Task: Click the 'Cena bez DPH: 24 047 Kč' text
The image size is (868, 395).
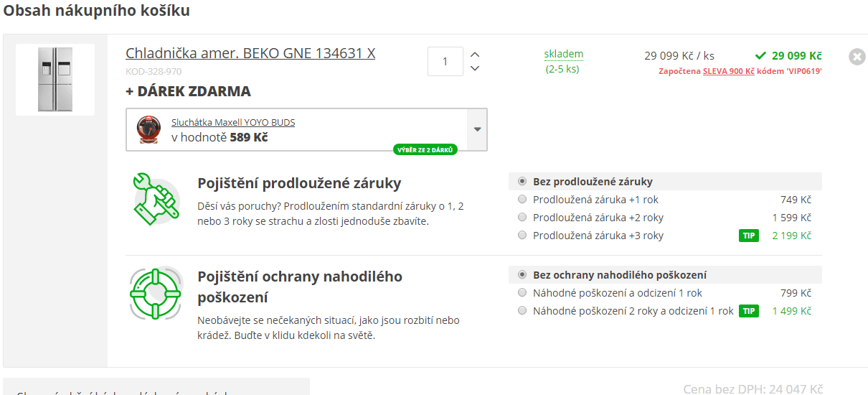Action: (x=753, y=389)
